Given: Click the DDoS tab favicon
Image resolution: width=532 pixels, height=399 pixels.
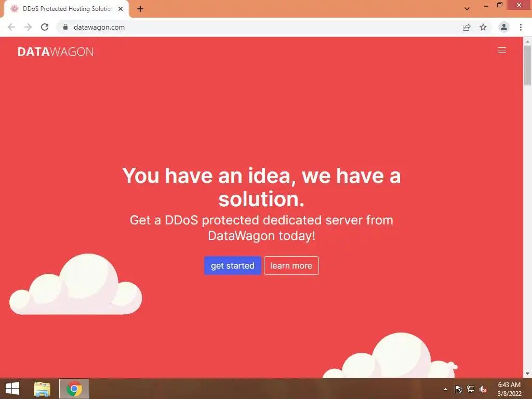Looking at the screenshot, I should click(14, 9).
